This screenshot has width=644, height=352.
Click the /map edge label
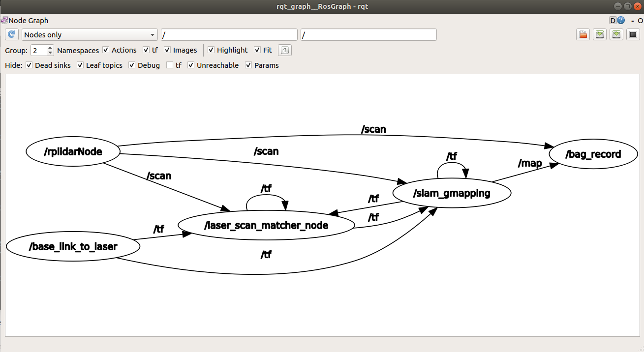pyautogui.click(x=530, y=163)
